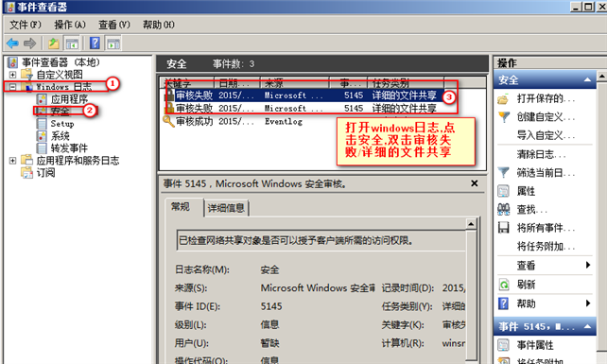Click the event description text box
This screenshot has width=607, height=364.
(x=321, y=240)
